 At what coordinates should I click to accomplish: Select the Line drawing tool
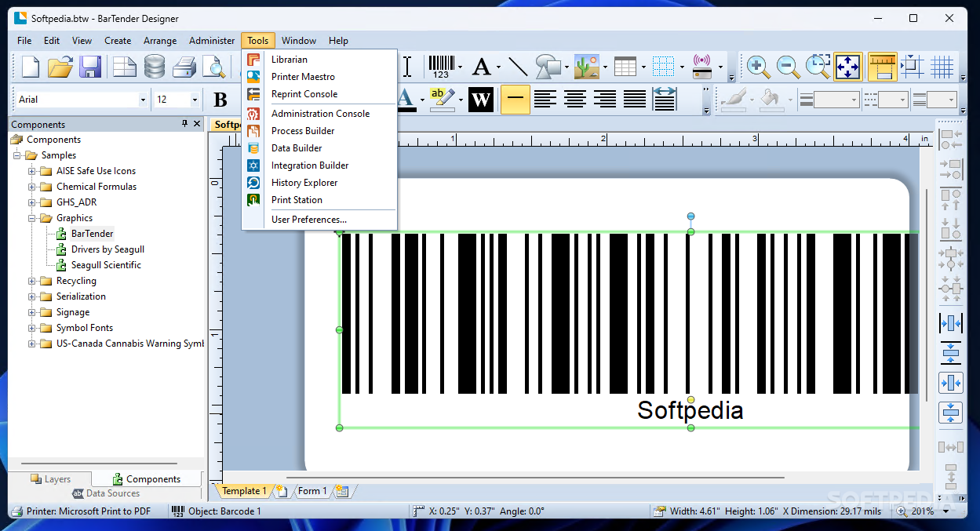pos(518,67)
